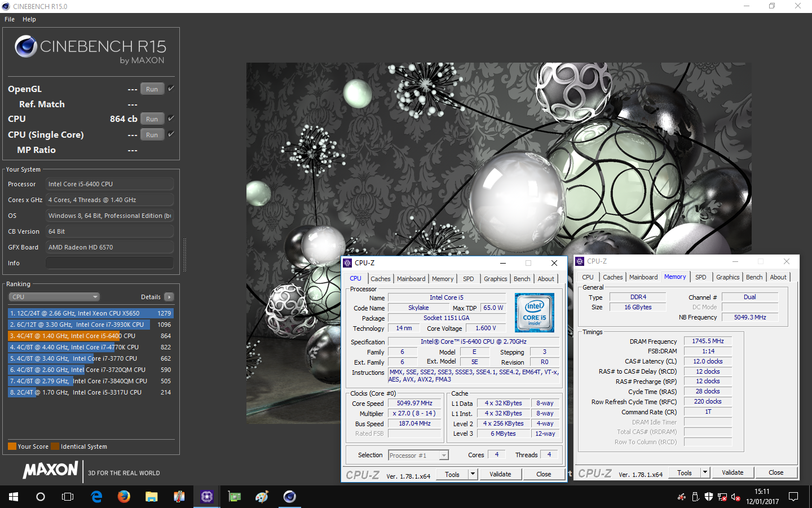
Task: Open File Explorer from the taskbar
Action: 151,497
